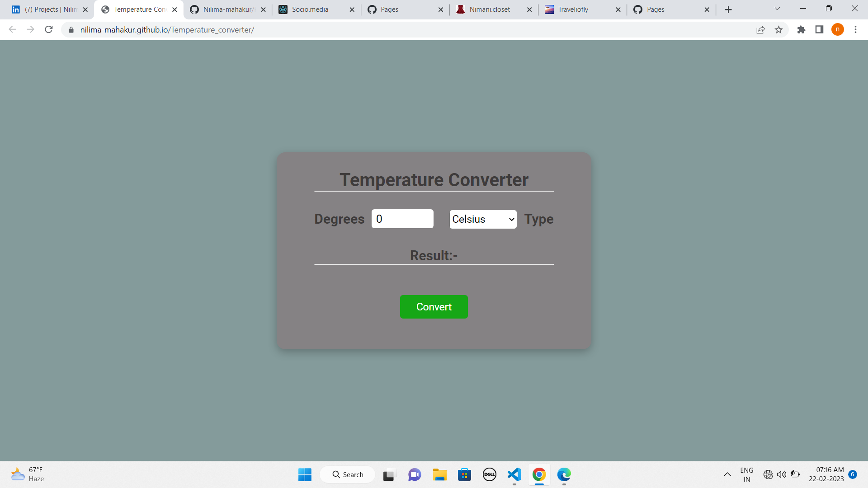
Task: Switch to the Socio.media tab
Action: pos(310,9)
